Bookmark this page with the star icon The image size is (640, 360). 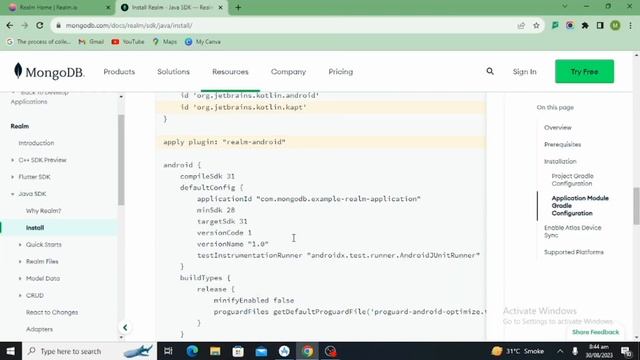click(536, 25)
